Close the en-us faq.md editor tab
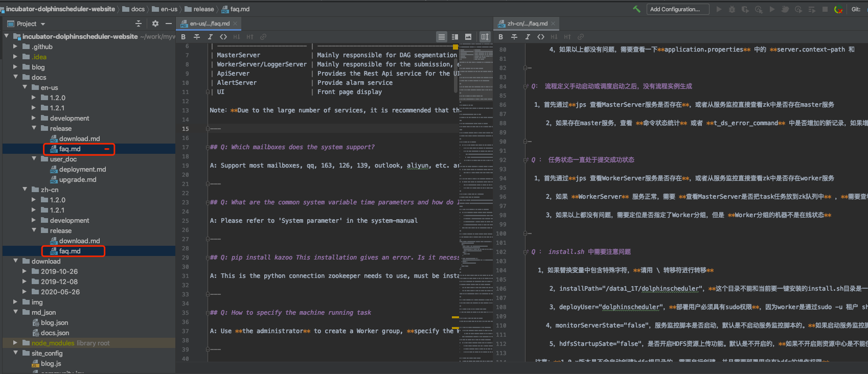This screenshot has width=868, height=374. tap(235, 24)
